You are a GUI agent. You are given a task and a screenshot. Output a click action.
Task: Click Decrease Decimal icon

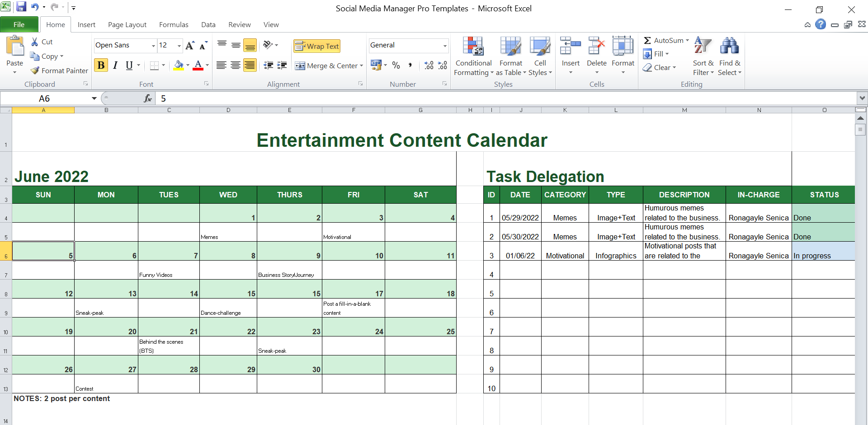[x=443, y=65]
